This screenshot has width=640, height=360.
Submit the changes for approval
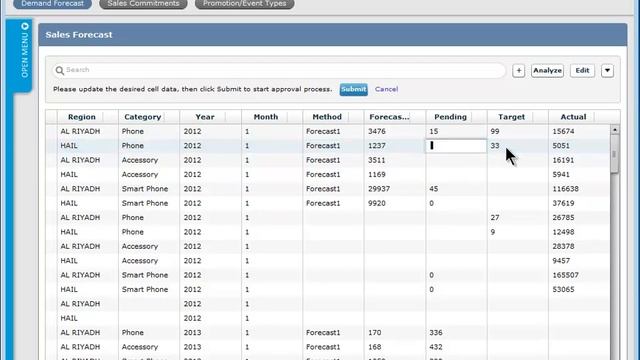click(353, 89)
